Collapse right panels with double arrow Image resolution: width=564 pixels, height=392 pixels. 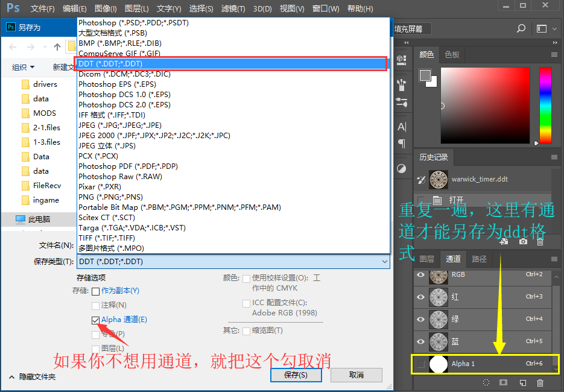point(554,42)
